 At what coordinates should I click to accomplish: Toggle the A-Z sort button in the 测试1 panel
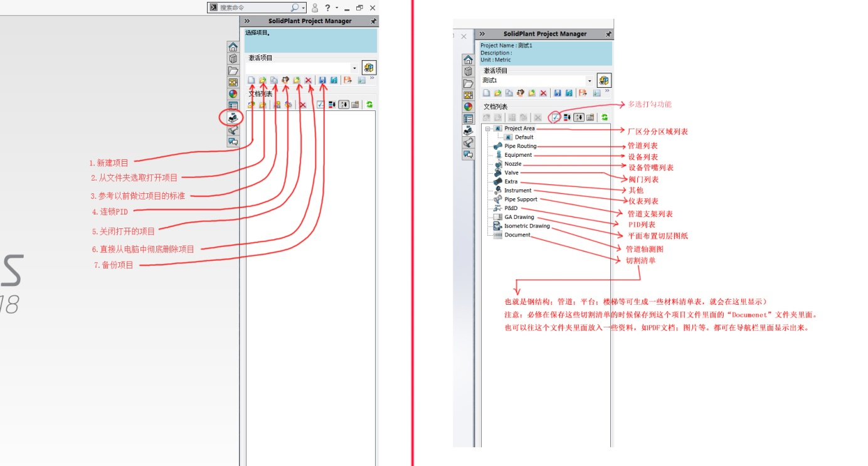579,117
